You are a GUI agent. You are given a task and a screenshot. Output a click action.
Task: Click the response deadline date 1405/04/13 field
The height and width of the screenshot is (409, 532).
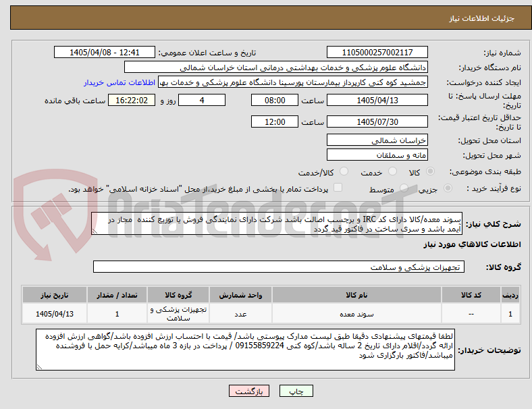click(377, 101)
